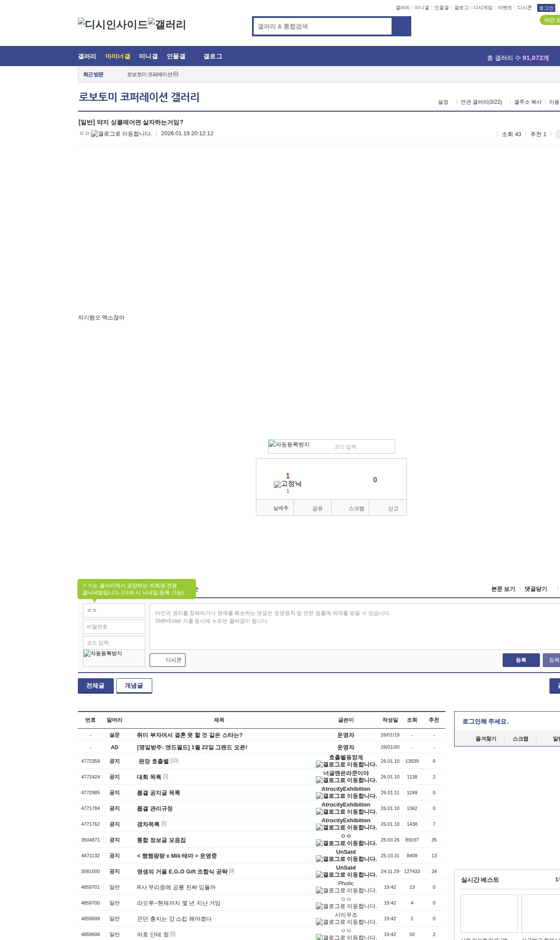The width and height of the screenshot is (560, 940).
Task: Select 갤러리 in the blue navigation bar
Action: [87, 56]
